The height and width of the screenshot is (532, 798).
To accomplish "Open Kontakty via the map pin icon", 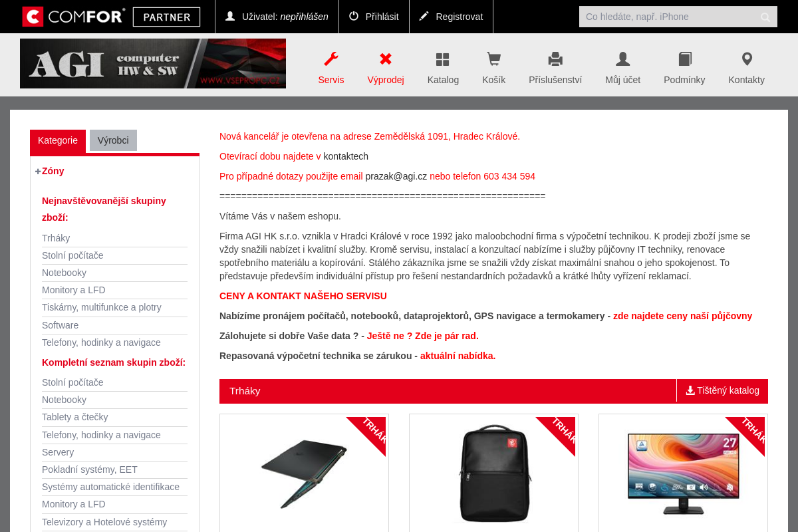I will click(747, 59).
